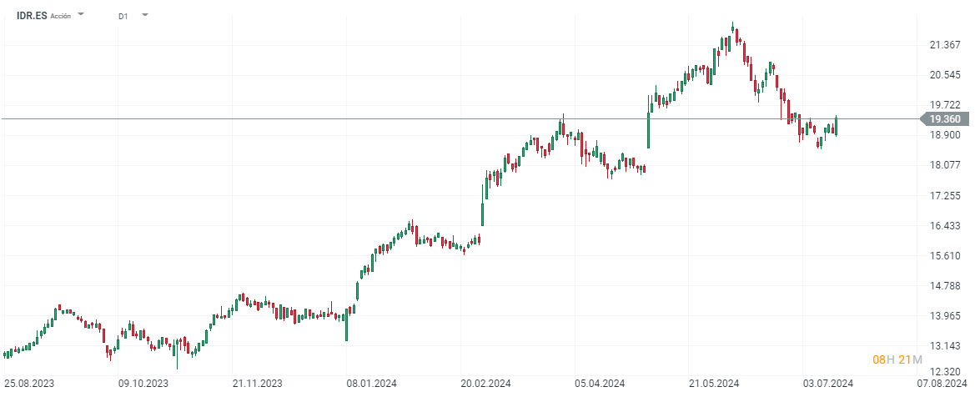Click the 07.08.2024 date label
980x397 pixels.
pyautogui.click(x=942, y=384)
